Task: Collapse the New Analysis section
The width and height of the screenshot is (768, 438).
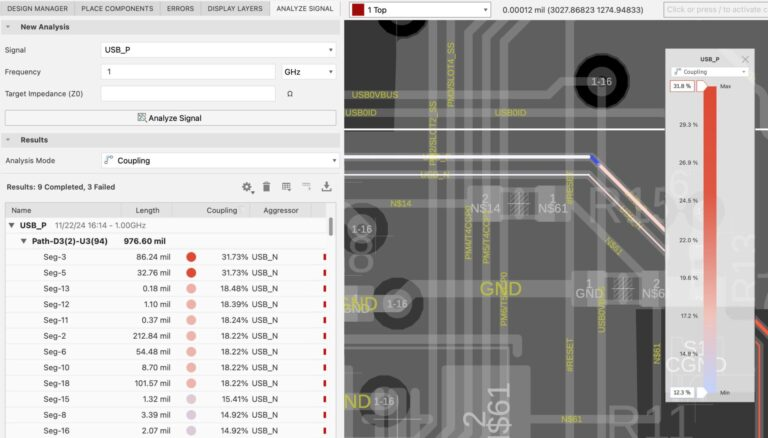Action: click(8, 27)
